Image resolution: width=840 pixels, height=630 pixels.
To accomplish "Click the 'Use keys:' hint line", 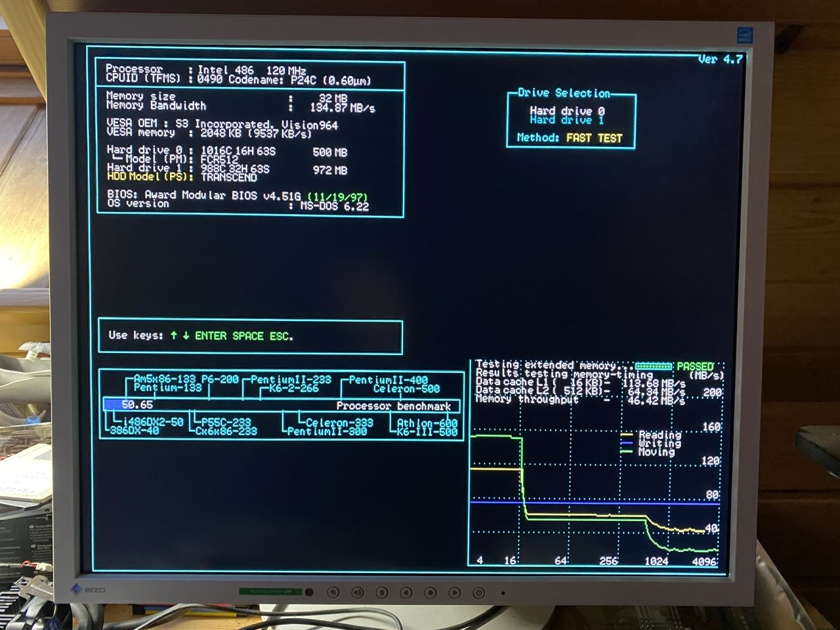I will pyautogui.click(x=201, y=335).
